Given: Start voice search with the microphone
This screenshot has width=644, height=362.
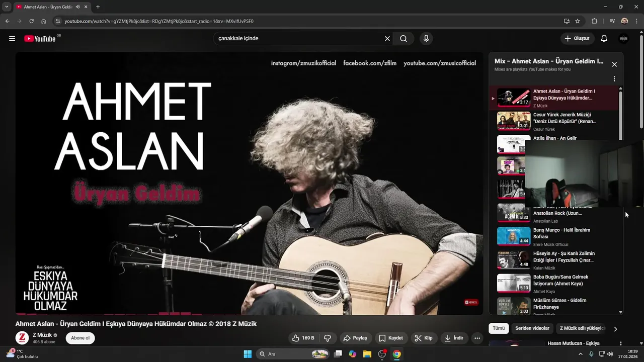Looking at the screenshot, I should pyautogui.click(x=426, y=39).
